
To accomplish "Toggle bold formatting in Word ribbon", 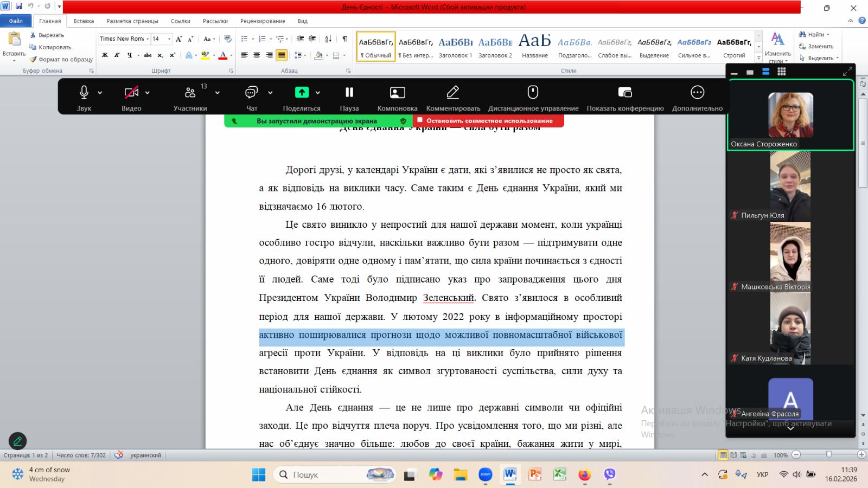I will (x=105, y=55).
